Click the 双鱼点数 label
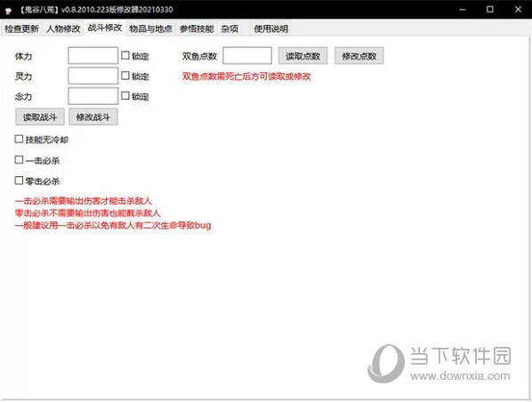This screenshot has width=532, height=402. tap(199, 56)
